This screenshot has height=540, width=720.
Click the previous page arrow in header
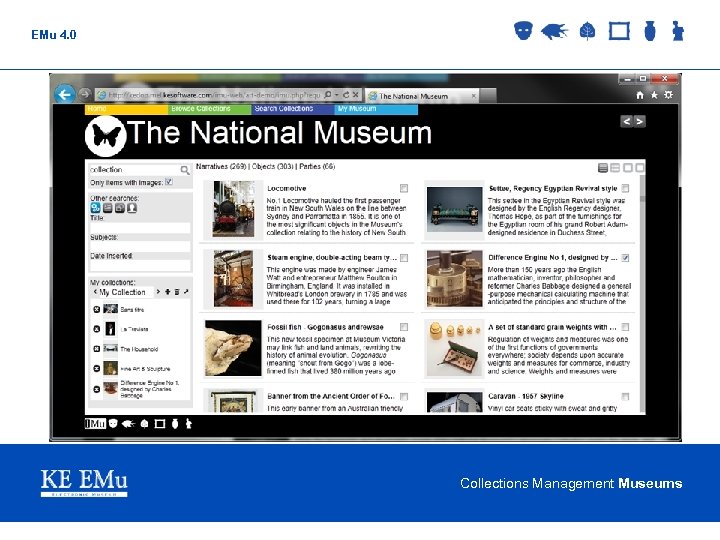tap(626, 121)
